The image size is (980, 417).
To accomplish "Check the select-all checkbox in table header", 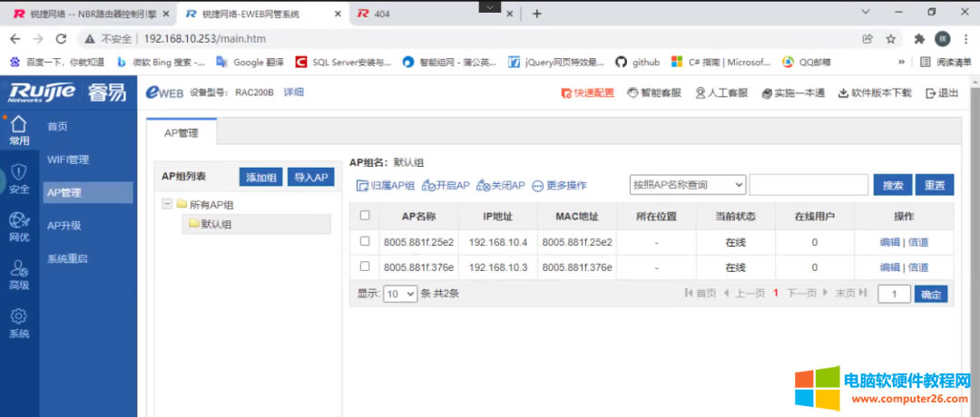I will click(365, 216).
